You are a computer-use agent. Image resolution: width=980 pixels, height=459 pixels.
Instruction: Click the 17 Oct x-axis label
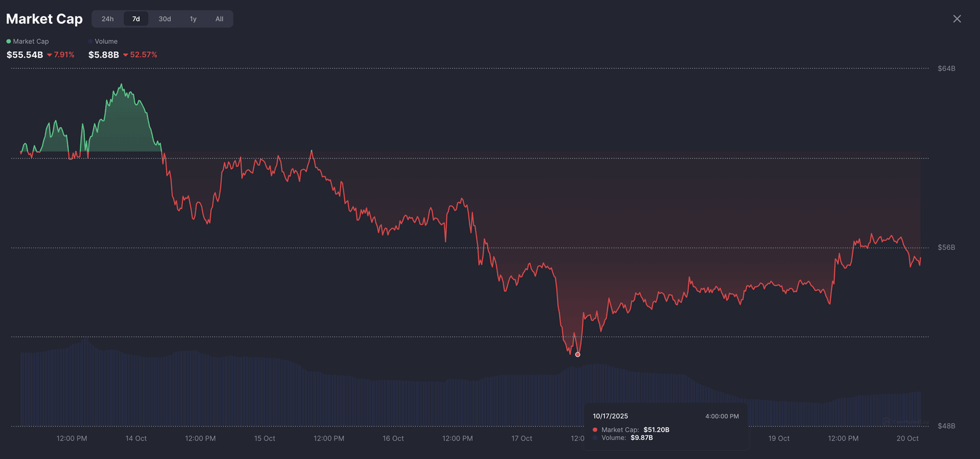522,439
